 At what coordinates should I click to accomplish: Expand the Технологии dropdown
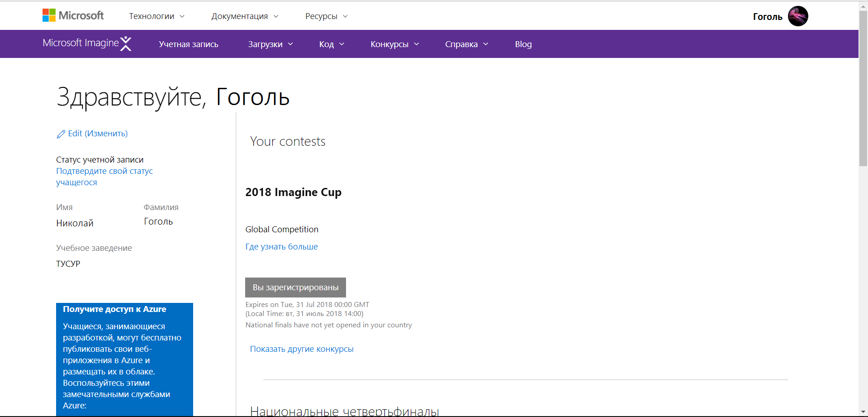coord(157,16)
